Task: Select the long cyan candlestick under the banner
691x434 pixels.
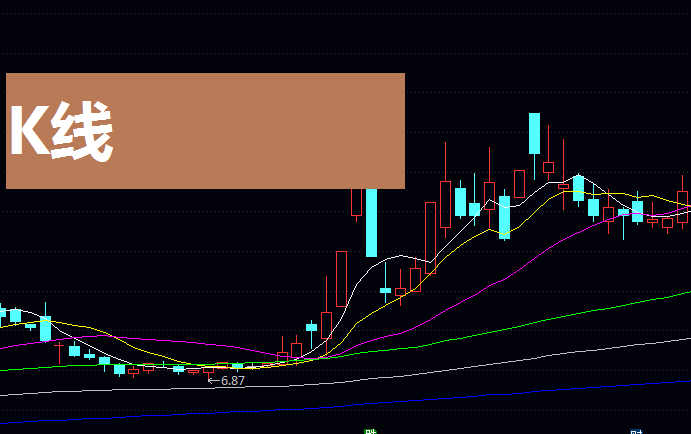Action: pyautogui.click(x=372, y=223)
